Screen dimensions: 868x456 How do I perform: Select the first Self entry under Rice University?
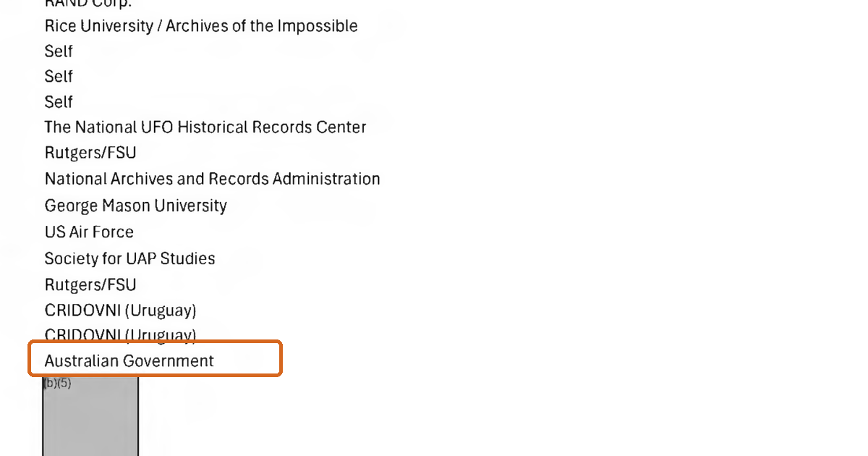tap(59, 51)
